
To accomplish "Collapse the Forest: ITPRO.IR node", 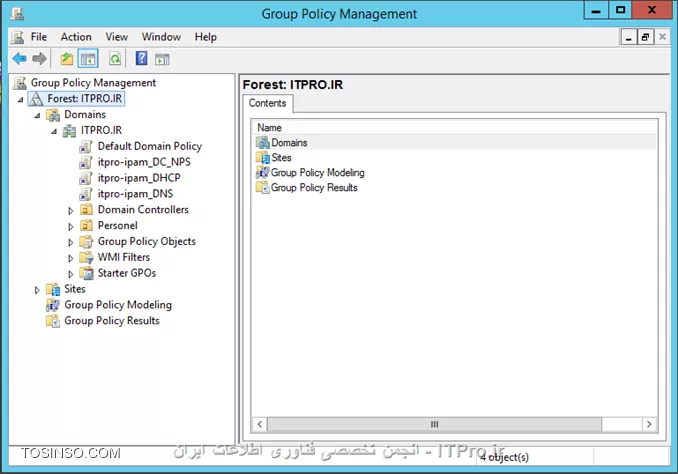I will 20,99.
